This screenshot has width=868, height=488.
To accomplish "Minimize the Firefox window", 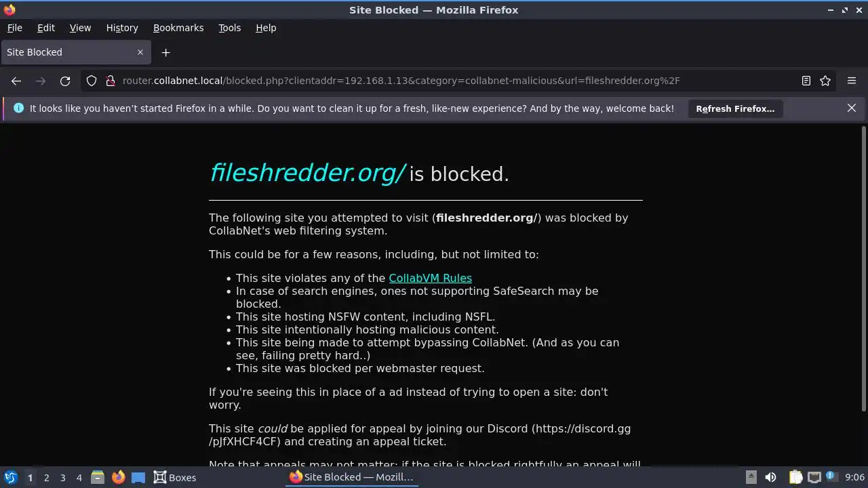I will (x=831, y=10).
